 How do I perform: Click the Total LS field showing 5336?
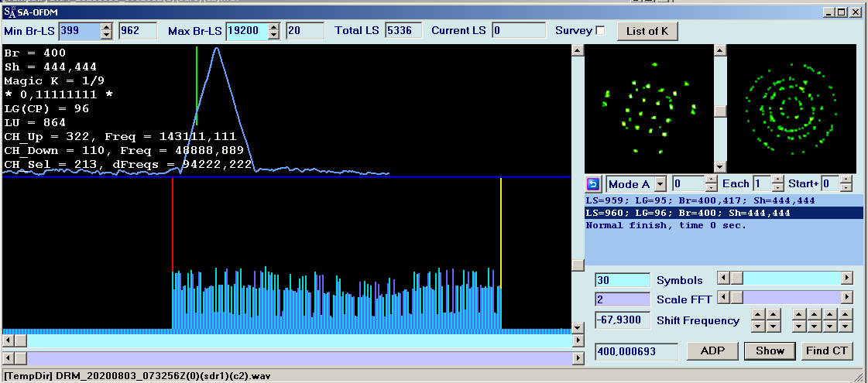[x=403, y=31]
